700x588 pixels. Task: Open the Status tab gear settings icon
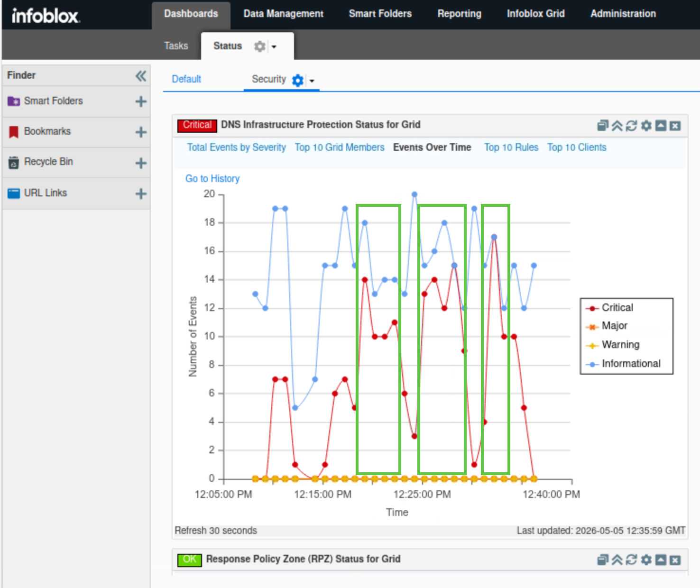coord(259,46)
